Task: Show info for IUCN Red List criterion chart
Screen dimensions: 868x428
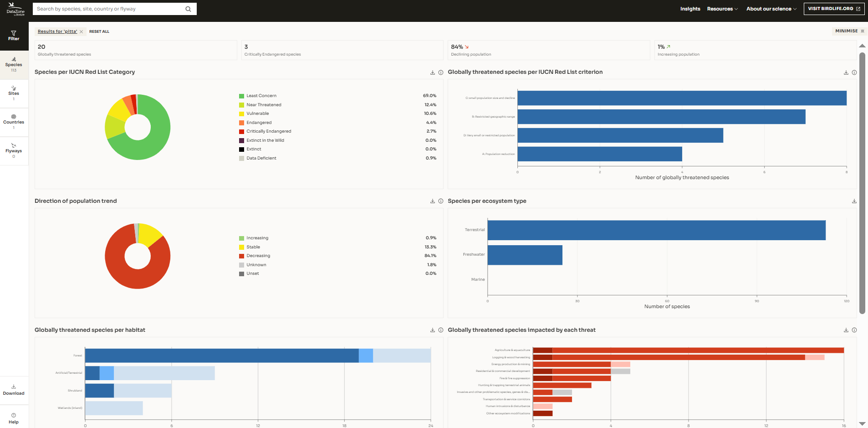Action: (854, 72)
